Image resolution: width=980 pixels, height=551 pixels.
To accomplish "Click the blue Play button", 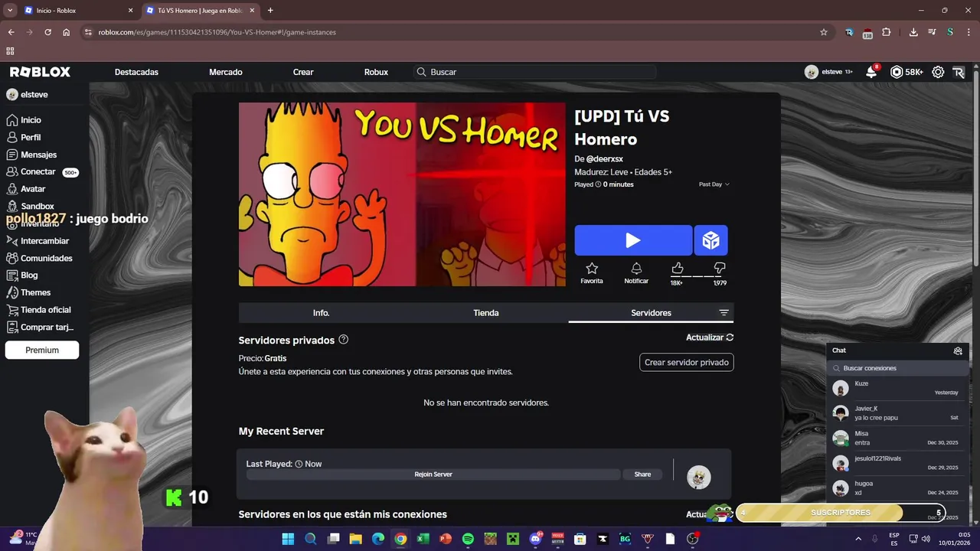I will coord(633,240).
